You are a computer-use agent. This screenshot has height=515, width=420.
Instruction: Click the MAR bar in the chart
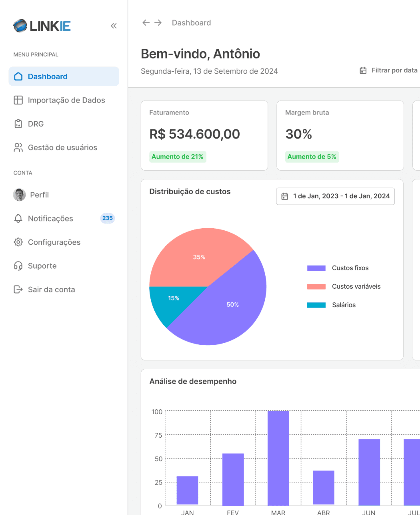278,458
